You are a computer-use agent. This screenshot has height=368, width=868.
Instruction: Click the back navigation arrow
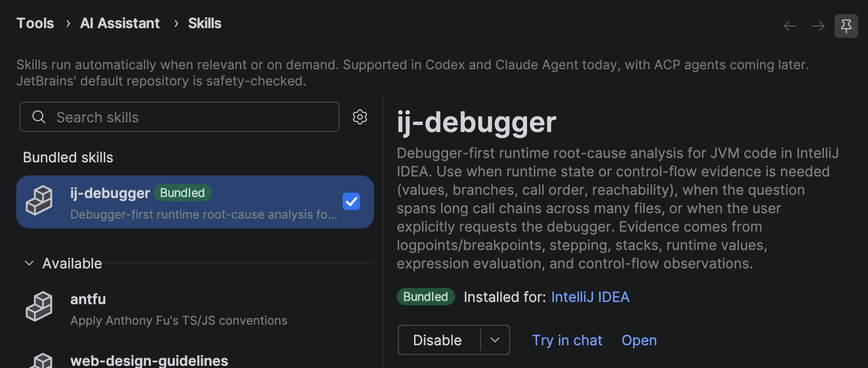click(x=790, y=26)
